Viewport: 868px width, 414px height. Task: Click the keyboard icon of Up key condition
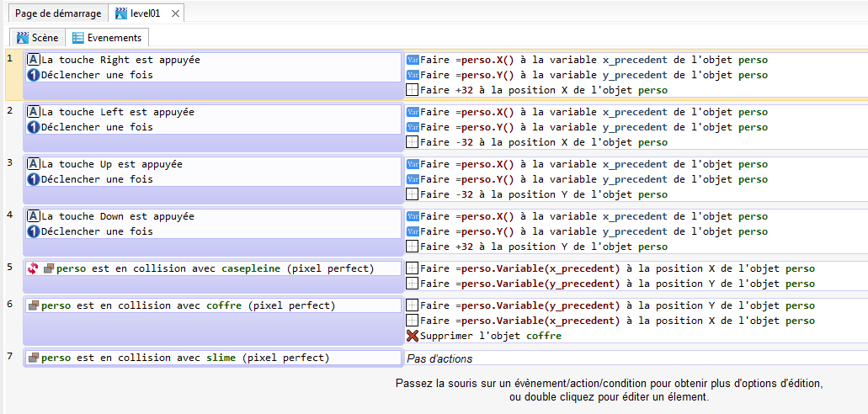(x=33, y=164)
